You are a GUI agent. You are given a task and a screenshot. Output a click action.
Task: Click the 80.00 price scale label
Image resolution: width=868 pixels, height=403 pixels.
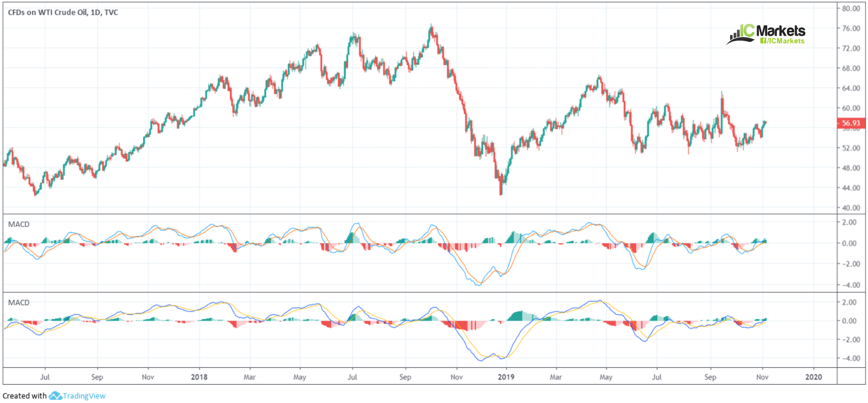[x=851, y=9]
